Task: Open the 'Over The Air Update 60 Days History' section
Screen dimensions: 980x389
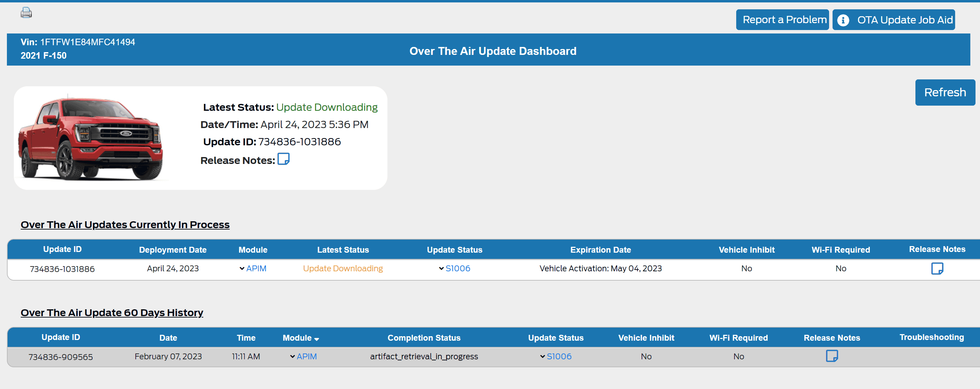Action: (x=112, y=313)
